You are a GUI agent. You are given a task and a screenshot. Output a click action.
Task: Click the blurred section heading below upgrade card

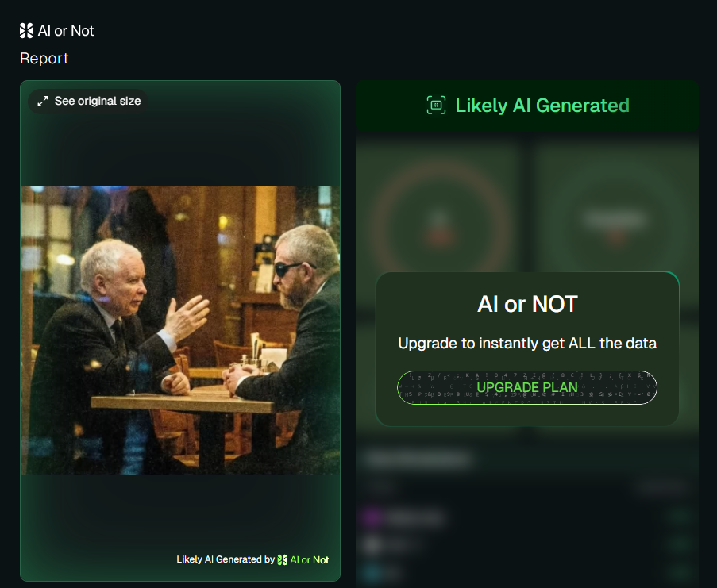pos(418,459)
